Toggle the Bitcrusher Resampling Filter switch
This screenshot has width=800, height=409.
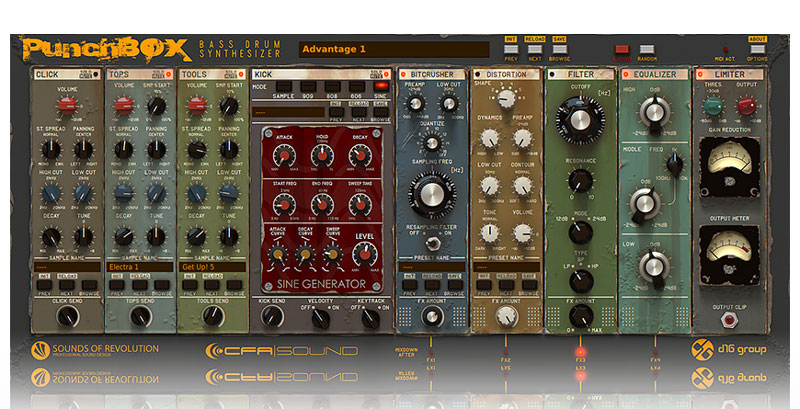coord(431,245)
